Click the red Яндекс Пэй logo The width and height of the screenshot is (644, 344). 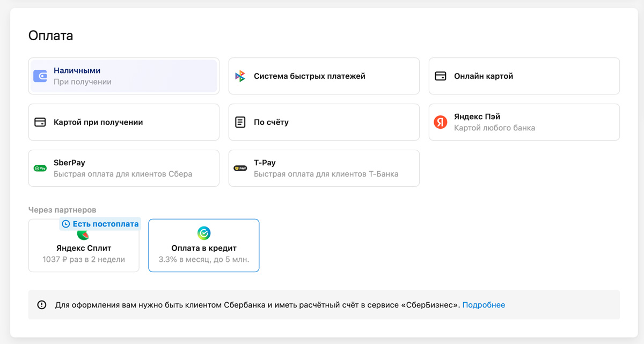(x=441, y=122)
